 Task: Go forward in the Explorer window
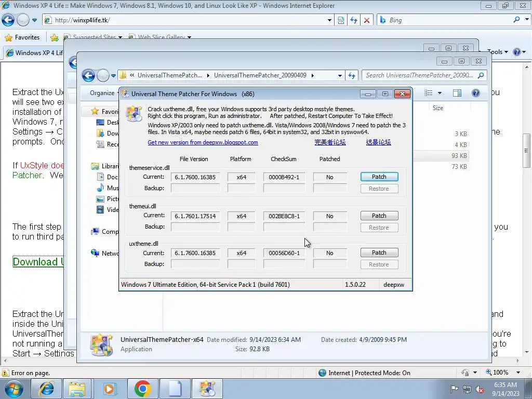[102, 75]
